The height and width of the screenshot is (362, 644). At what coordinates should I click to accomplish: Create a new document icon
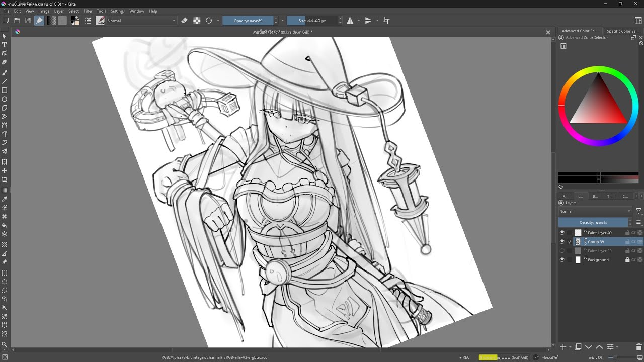(6, 21)
